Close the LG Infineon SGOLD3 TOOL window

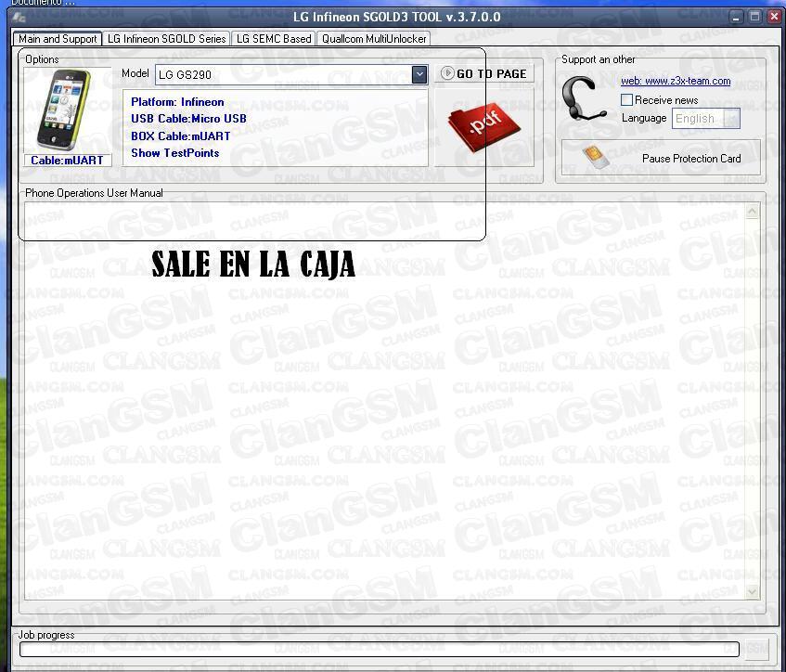[x=774, y=18]
